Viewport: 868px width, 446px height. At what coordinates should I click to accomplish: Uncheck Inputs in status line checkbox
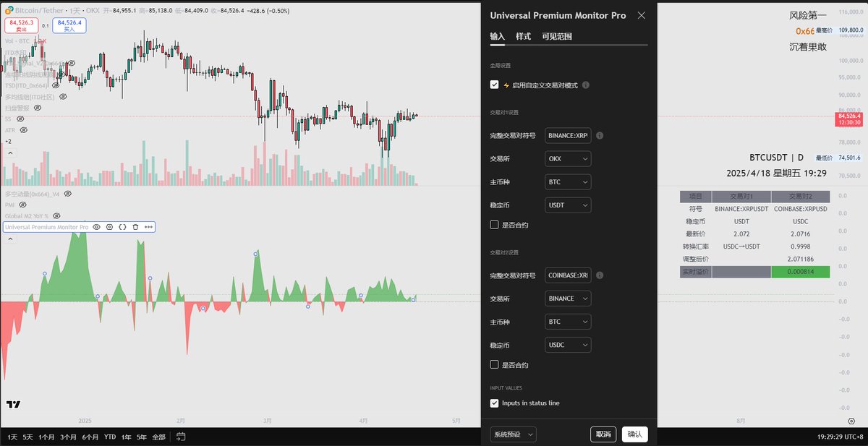[x=494, y=403]
